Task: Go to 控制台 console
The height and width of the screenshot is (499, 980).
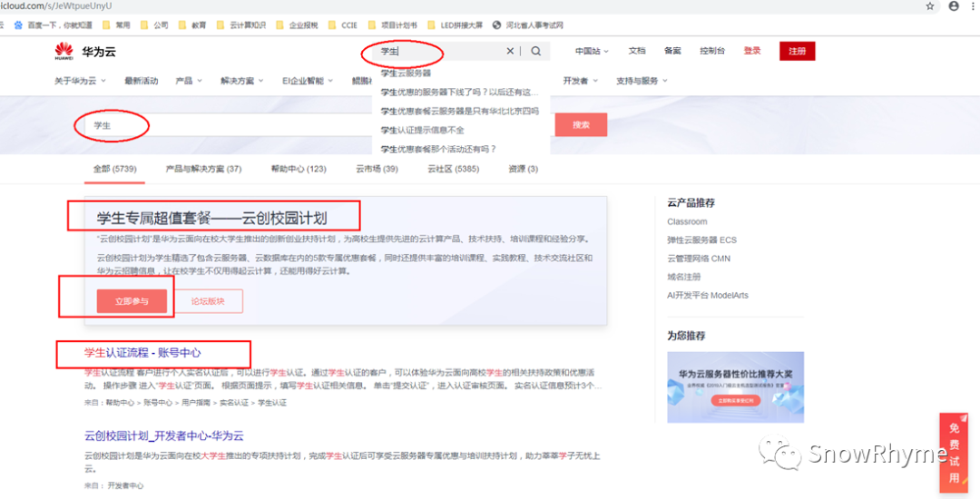Action: [712, 51]
